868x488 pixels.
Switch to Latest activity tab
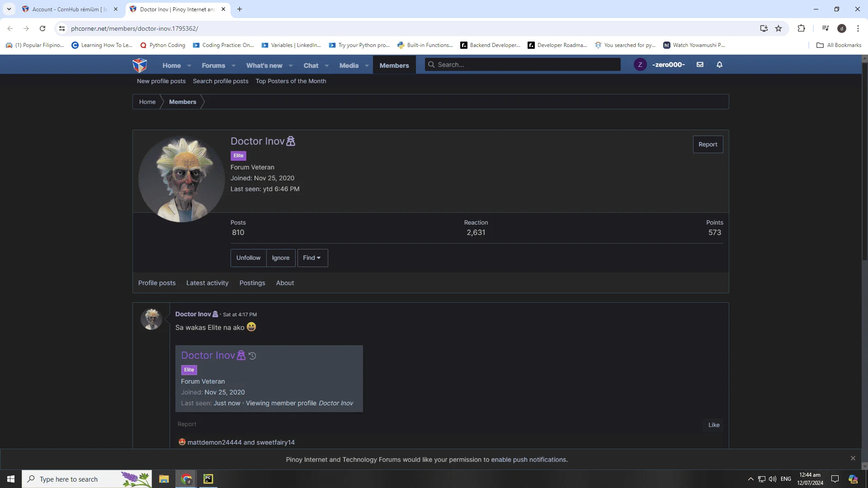207,283
